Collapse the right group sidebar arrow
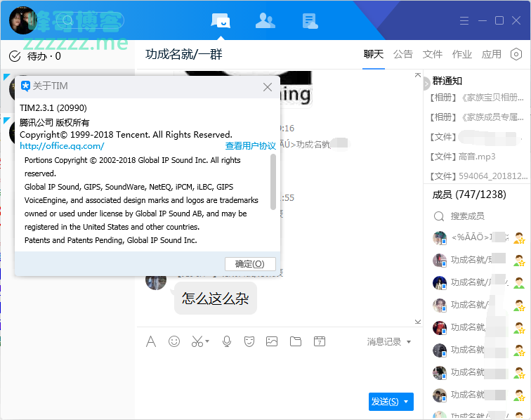Image resolution: width=531 pixels, height=420 pixels. pos(426,84)
